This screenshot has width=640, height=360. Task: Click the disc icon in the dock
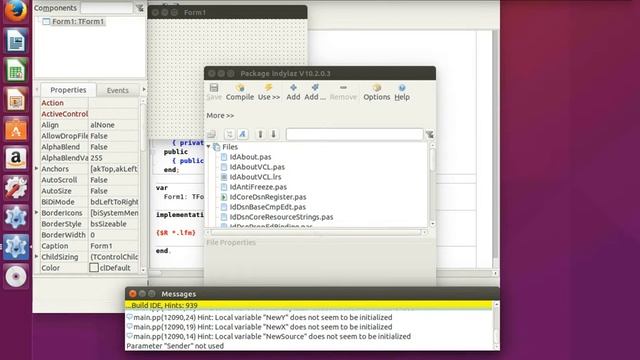16,276
